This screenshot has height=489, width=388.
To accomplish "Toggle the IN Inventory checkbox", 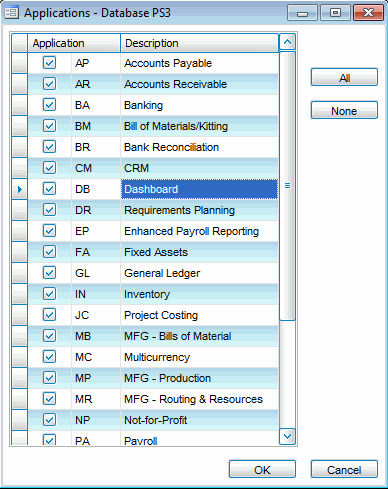I will [49, 294].
